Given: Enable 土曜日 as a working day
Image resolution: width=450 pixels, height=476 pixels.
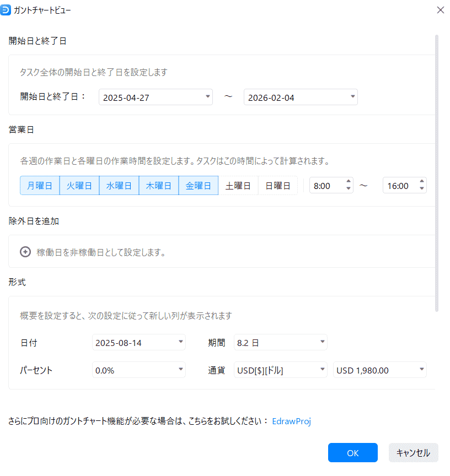Looking at the screenshot, I should tap(238, 186).
